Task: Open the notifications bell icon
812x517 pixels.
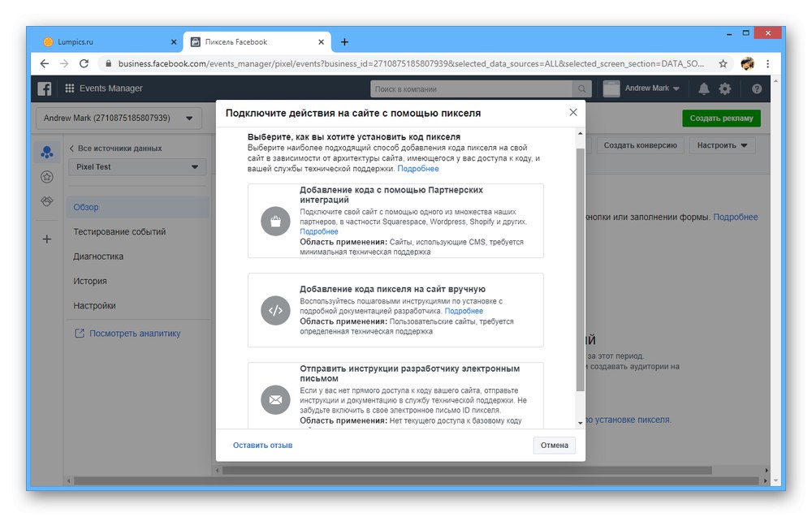Action: click(x=703, y=88)
